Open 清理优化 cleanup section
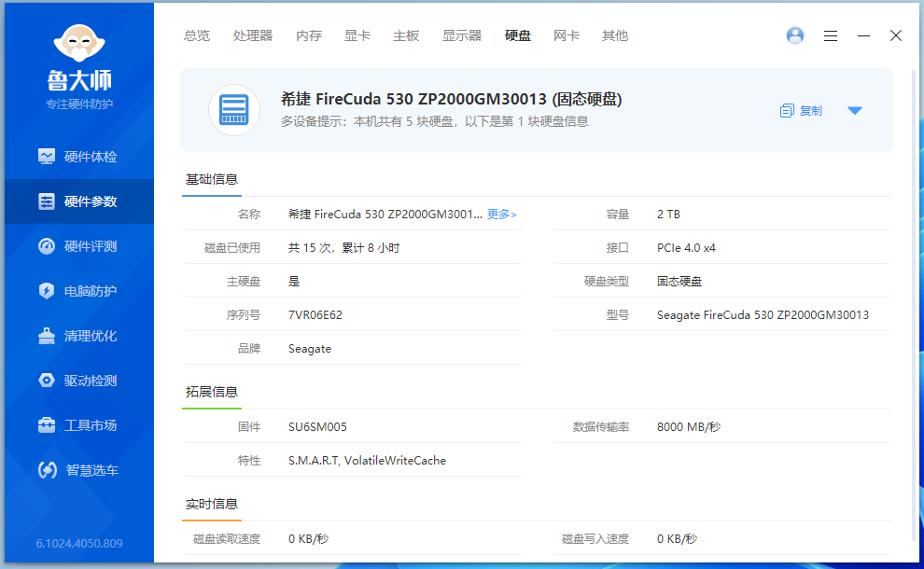The image size is (924, 569). pos(79,336)
